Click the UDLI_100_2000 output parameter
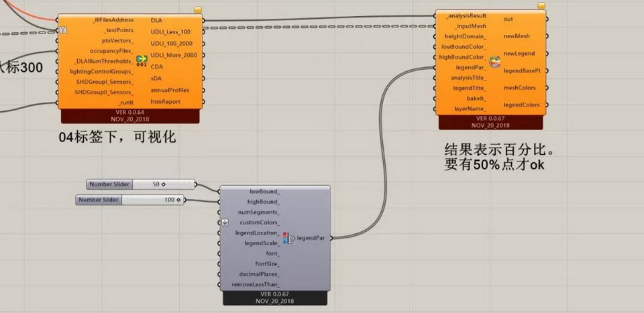Viewport: 644px width, 313px height. click(170, 43)
